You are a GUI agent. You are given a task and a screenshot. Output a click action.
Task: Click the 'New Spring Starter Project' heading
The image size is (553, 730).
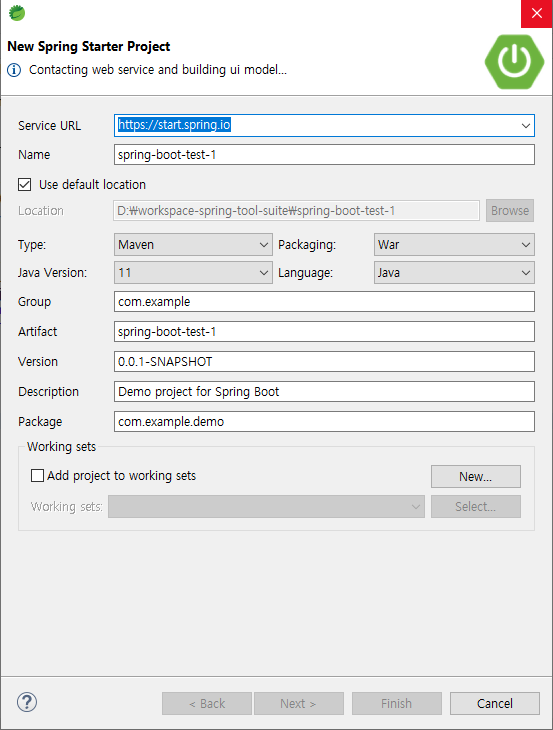[x=89, y=47]
